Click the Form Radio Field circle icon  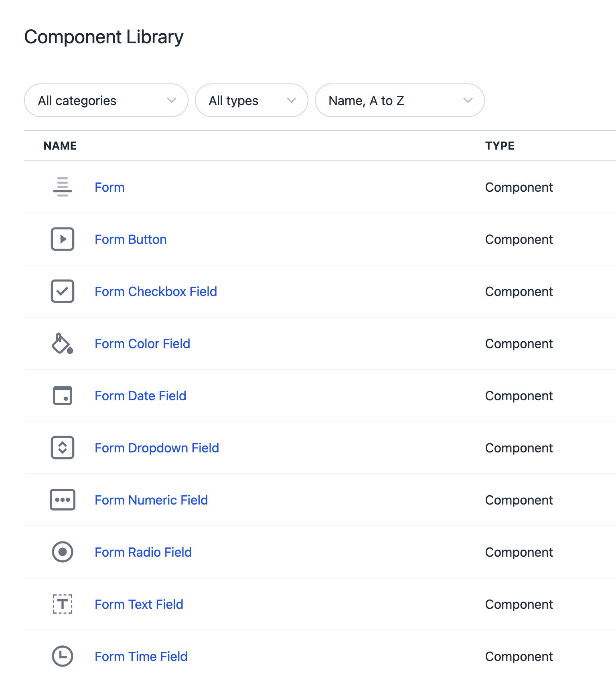63,552
